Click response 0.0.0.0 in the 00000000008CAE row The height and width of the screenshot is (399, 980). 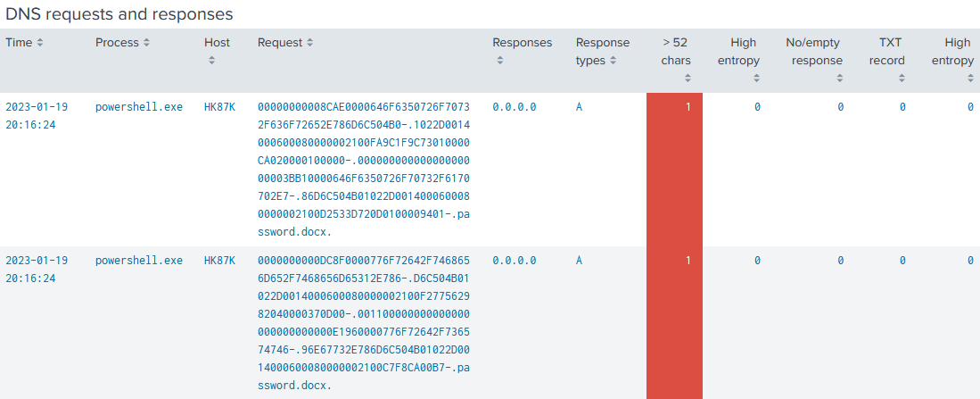pos(514,107)
